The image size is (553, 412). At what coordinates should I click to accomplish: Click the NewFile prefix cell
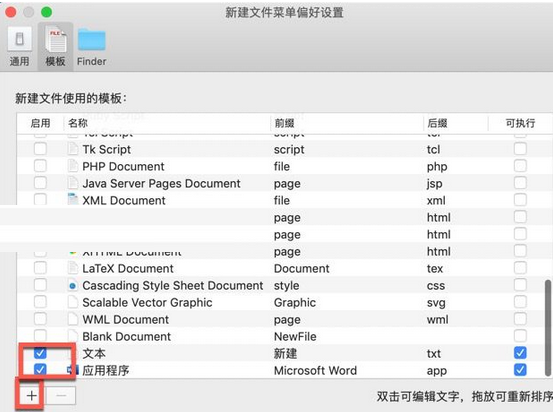(x=295, y=336)
